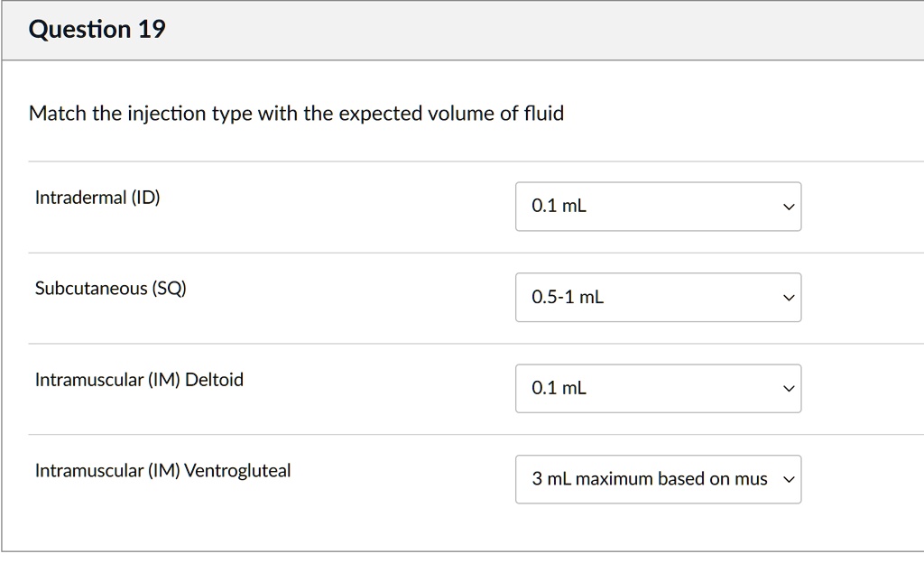
Task: Click the chevron beside 0.5-1 mL
Action: [x=788, y=297]
